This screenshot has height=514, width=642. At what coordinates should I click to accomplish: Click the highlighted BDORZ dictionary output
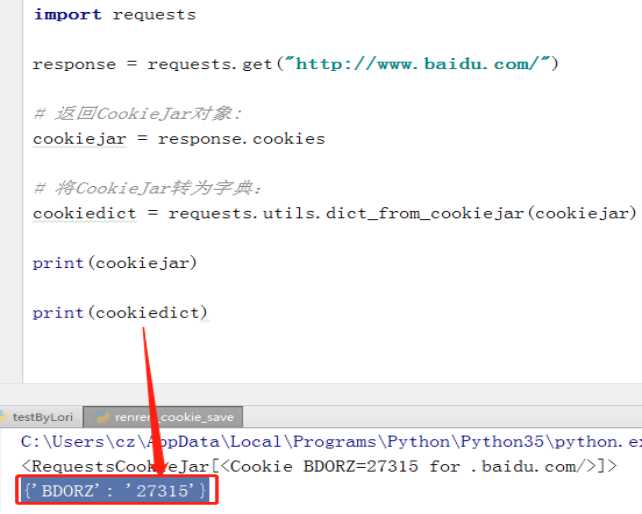click(x=115, y=491)
